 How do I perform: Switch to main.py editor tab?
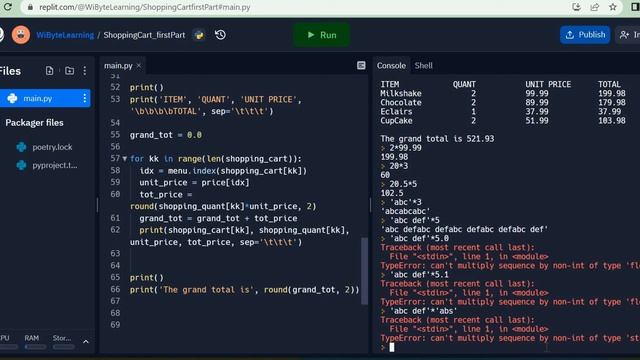tap(118, 66)
